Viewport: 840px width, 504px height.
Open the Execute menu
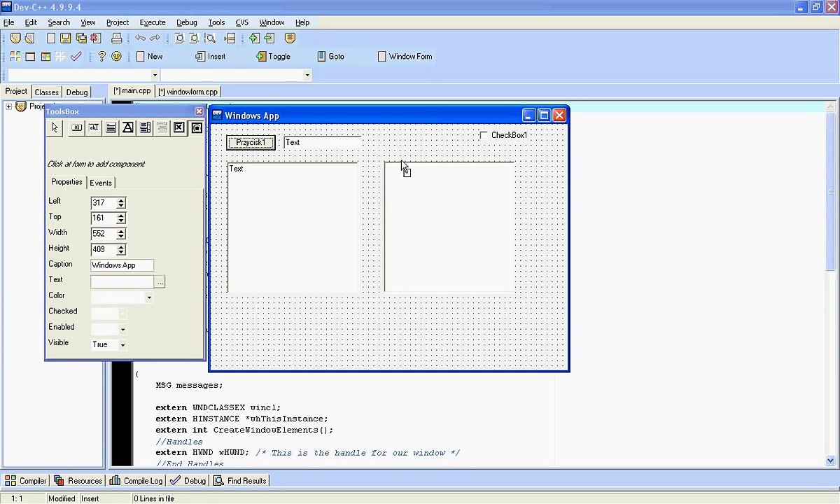(x=153, y=22)
